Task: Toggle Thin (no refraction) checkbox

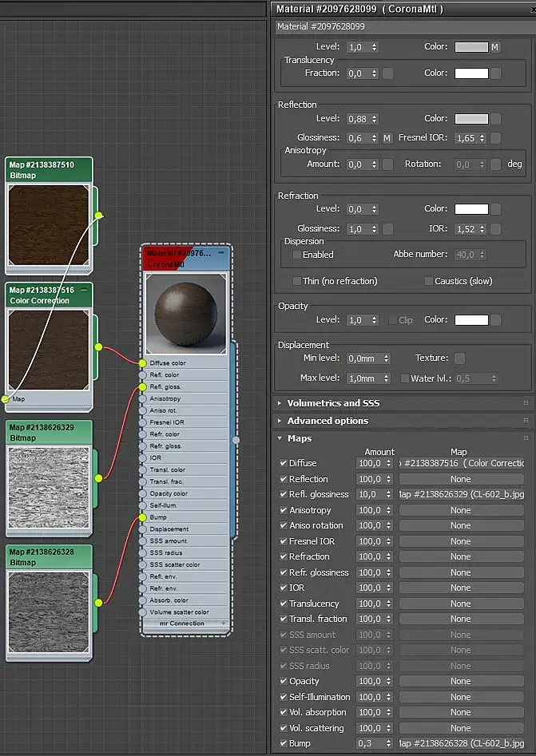Action: (297, 281)
